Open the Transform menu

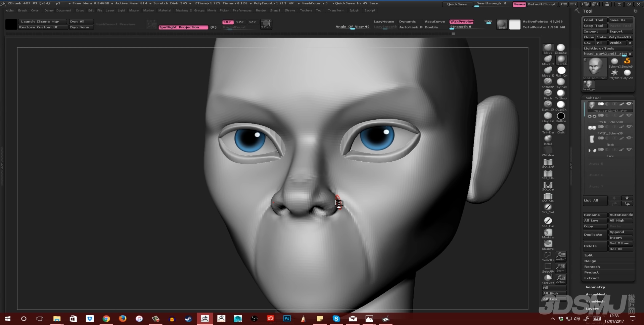[336, 10]
